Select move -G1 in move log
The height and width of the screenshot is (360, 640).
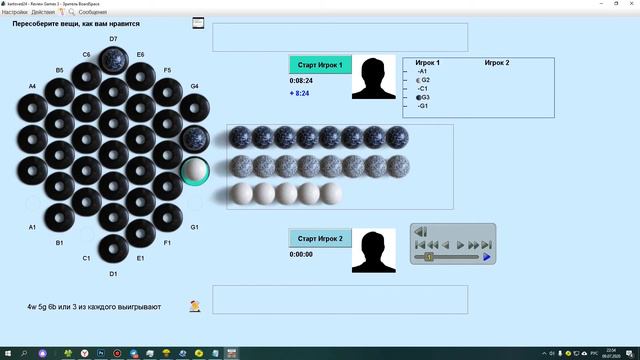[x=422, y=106]
